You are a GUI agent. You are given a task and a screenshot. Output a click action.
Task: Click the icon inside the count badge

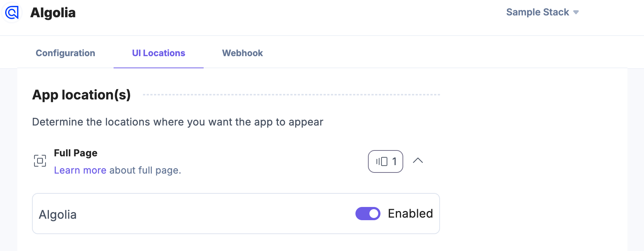(382, 161)
